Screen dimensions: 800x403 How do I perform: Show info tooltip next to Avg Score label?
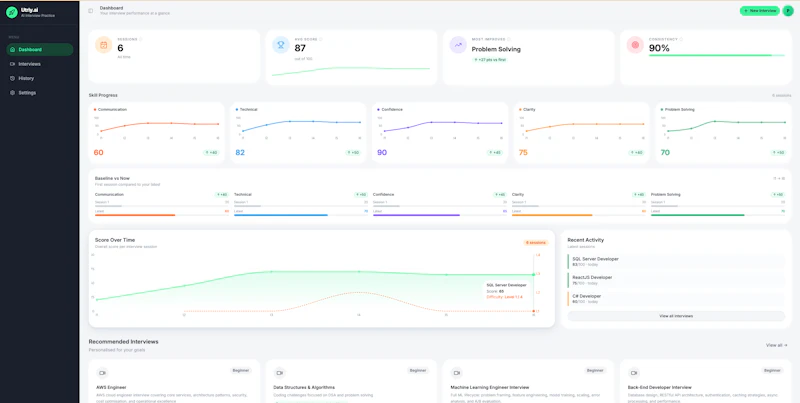321,39
